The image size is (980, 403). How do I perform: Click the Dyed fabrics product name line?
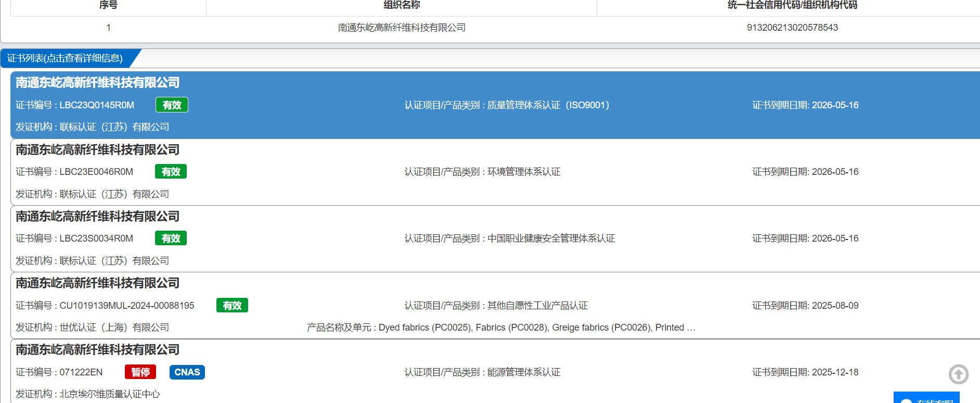pos(501,328)
